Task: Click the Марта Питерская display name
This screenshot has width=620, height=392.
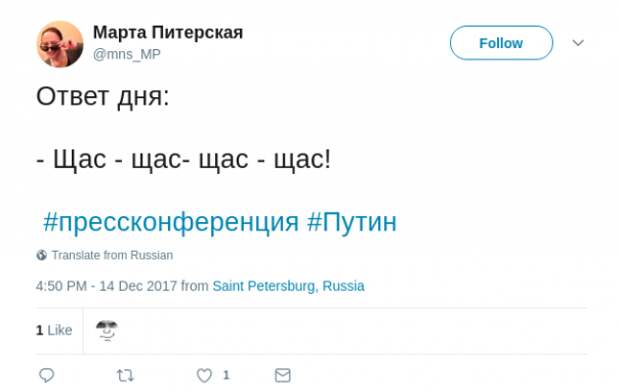Action: (168, 32)
